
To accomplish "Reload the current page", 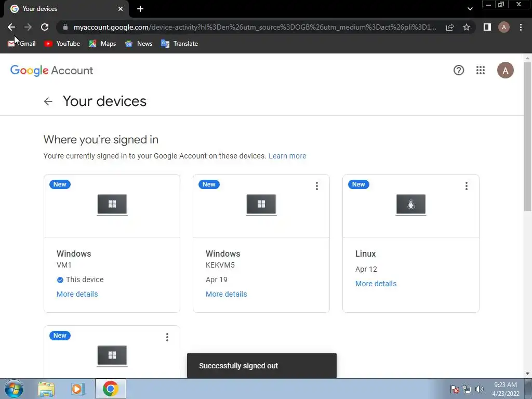I will pyautogui.click(x=45, y=27).
